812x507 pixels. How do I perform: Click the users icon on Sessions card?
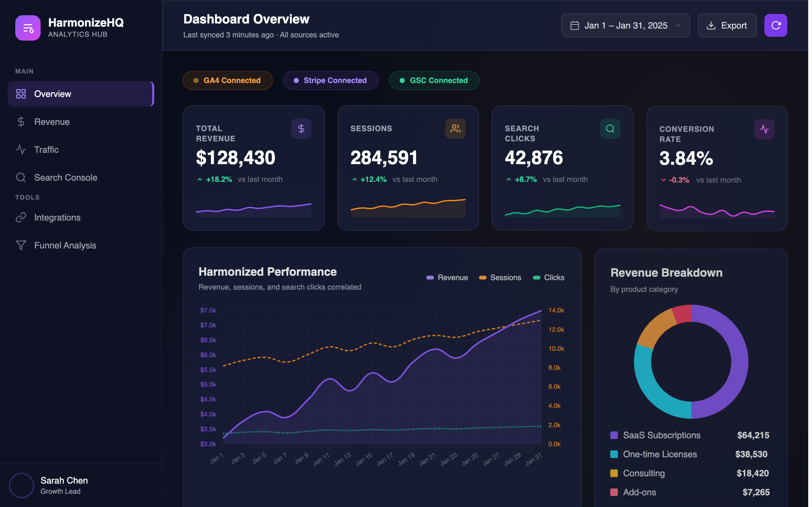pos(455,129)
